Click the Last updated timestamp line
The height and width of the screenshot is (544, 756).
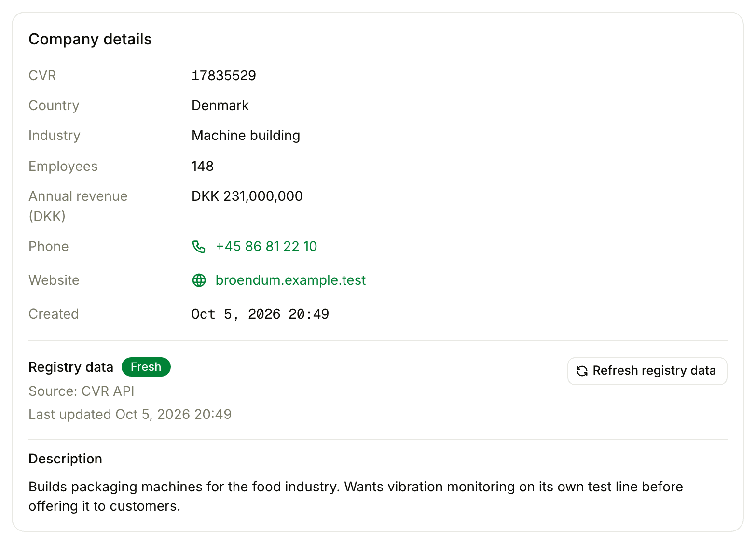pos(130,414)
